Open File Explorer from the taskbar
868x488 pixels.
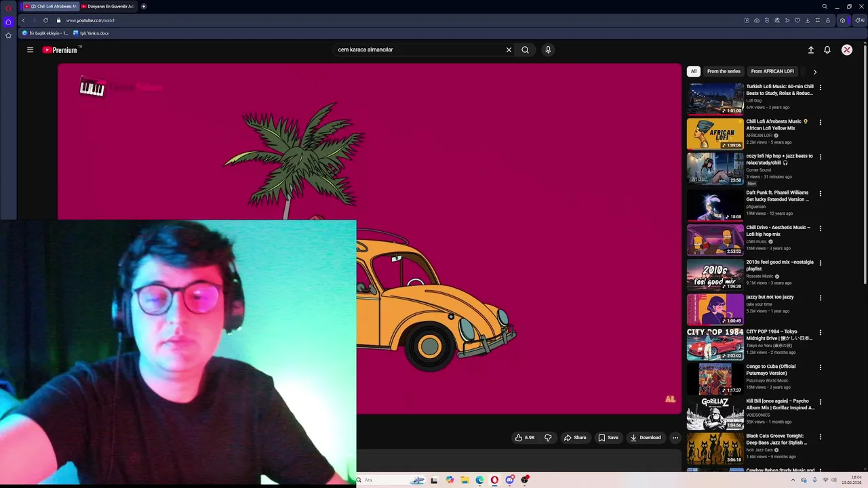pyautogui.click(x=465, y=480)
